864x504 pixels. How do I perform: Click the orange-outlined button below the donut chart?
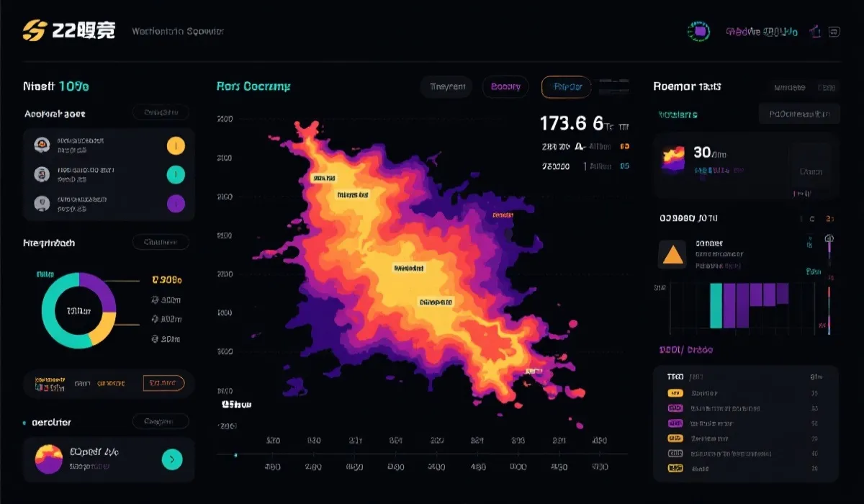(x=163, y=383)
